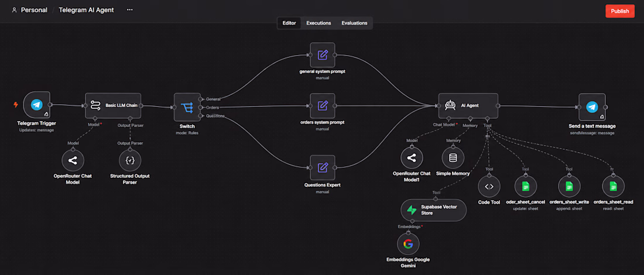Image resolution: width=644 pixels, height=275 pixels.
Task: Click the Personal breadcrumb link
Action: pos(34,10)
